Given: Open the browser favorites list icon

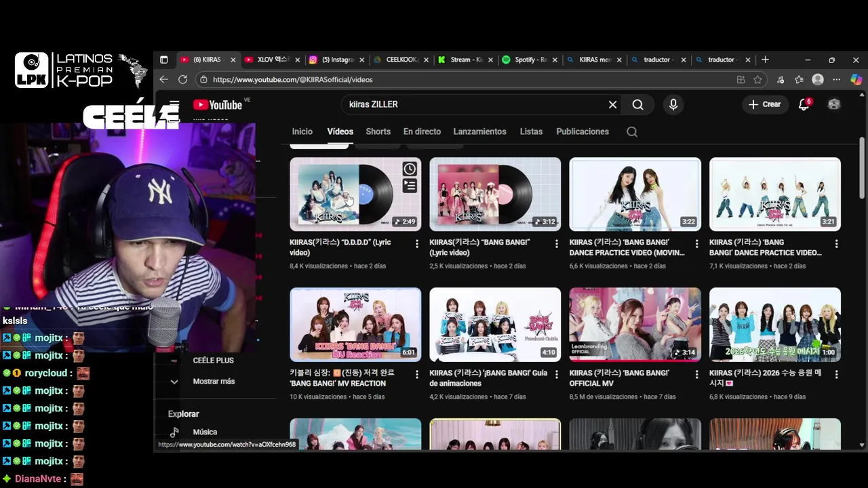Looking at the screenshot, I should [x=799, y=79].
